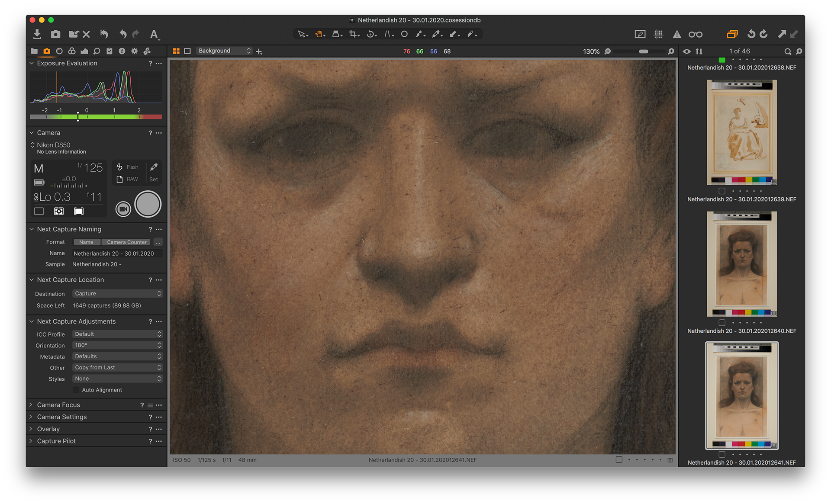This screenshot has width=831, height=504.
Task: Click the Camera Counter token
Action: (126, 242)
